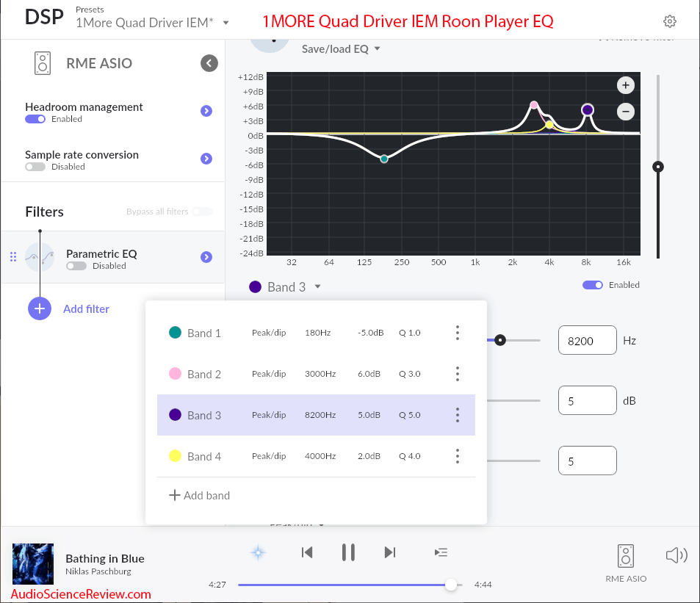Open DSP settings gear icon

pos(669,21)
